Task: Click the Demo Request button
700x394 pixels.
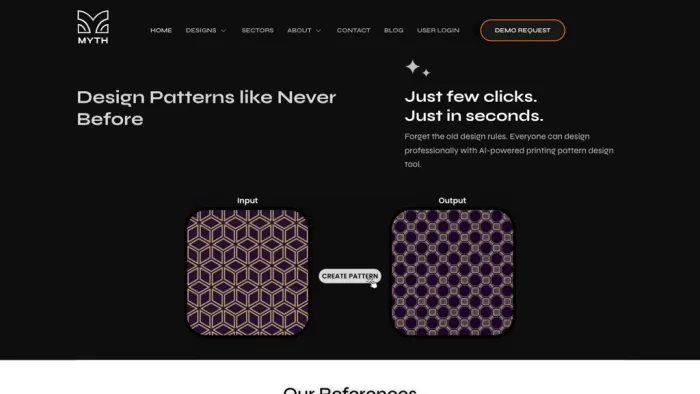Action: (522, 30)
